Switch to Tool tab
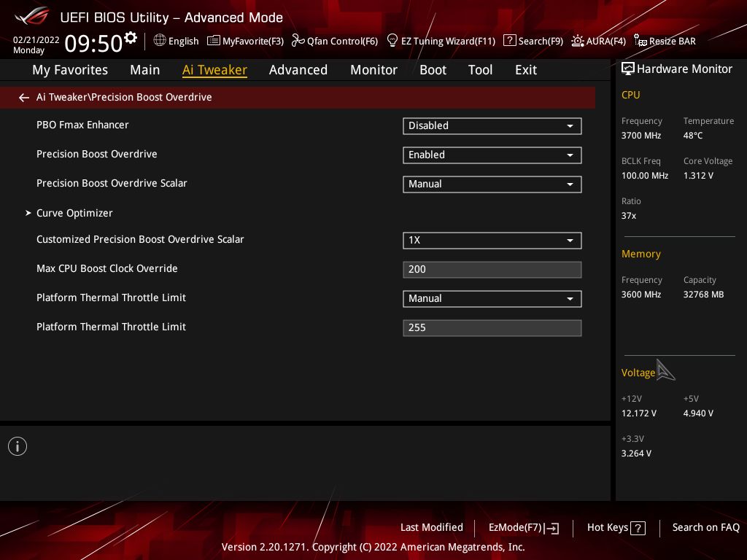 click(480, 70)
